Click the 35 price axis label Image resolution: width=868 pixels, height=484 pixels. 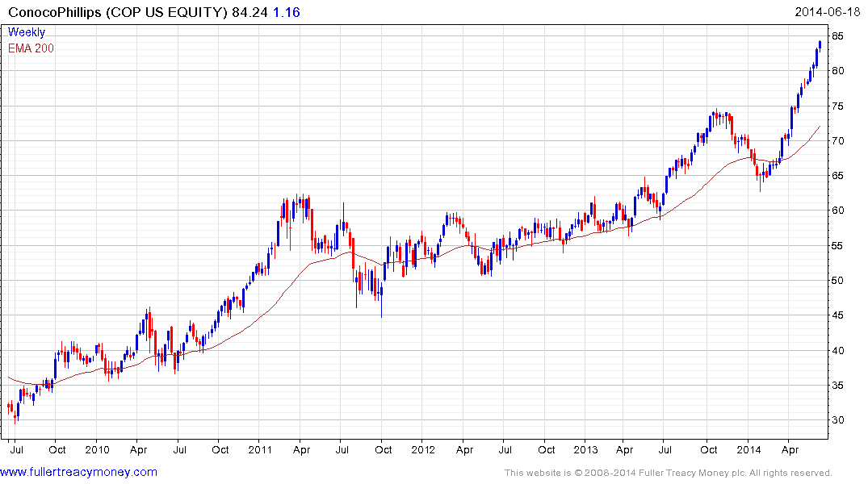click(x=837, y=386)
